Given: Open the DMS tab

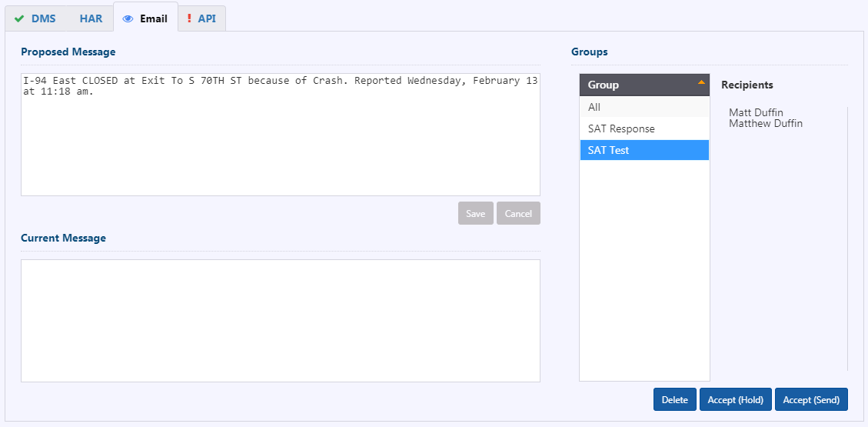Looking at the screenshot, I should 36,18.
